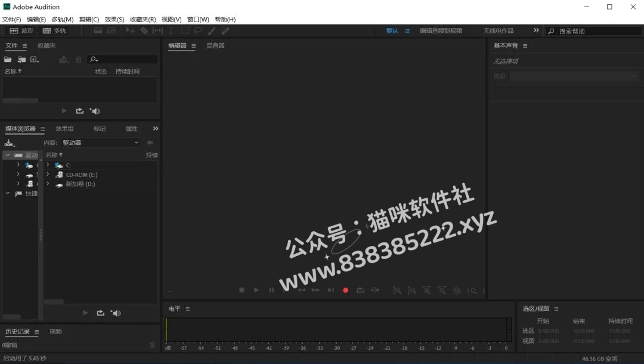Switch to Waveform (波形) view
Viewport: 644px width, 364px height.
(21, 31)
